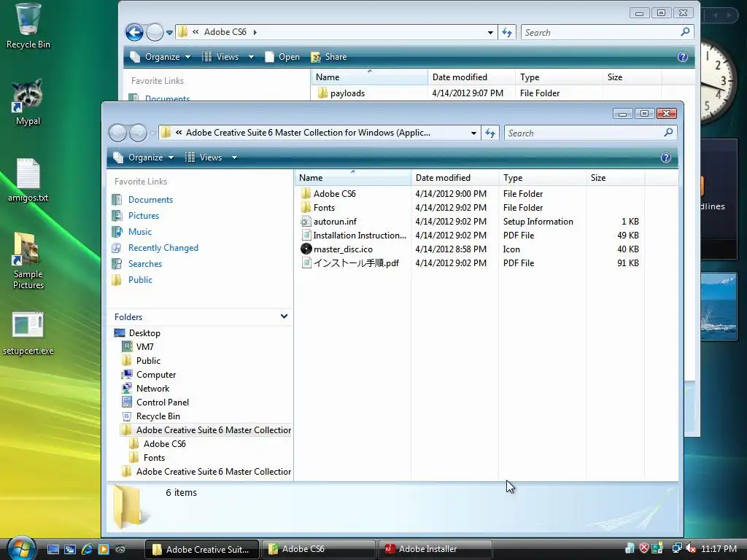The height and width of the screenshot is (560, 747).
Task: Sort by Size column header in front window
Action: tap(615, 178)
